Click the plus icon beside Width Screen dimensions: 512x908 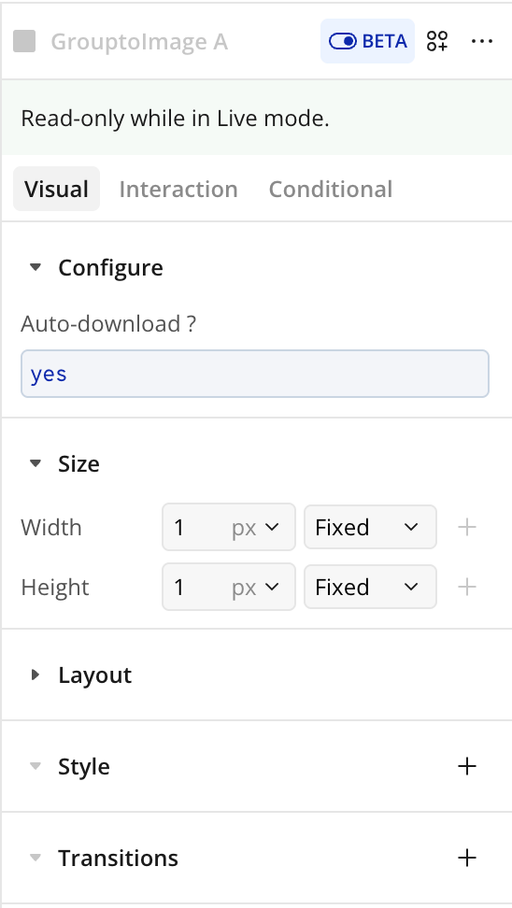467,527
